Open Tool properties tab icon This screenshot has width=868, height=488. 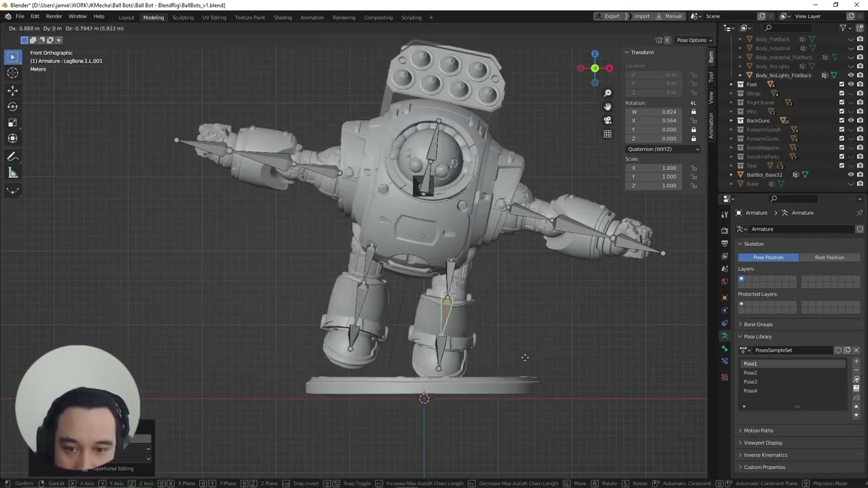click(724, 214)
